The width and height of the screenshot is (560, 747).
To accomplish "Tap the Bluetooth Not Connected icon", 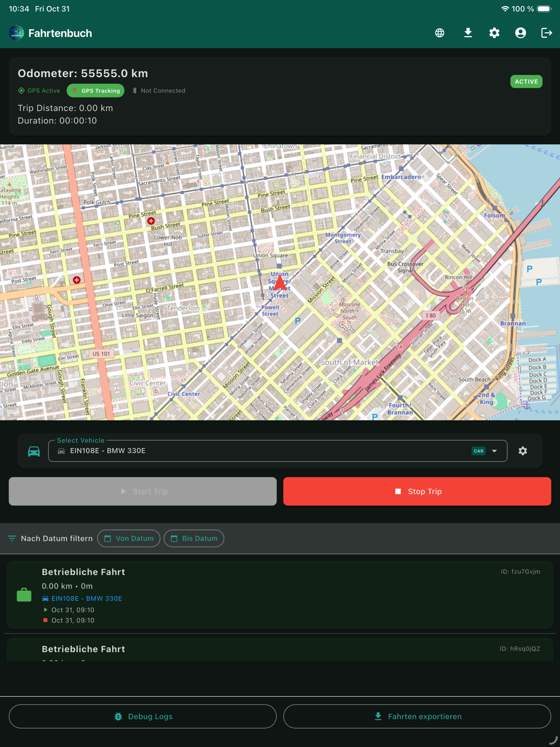I will 135,90.
